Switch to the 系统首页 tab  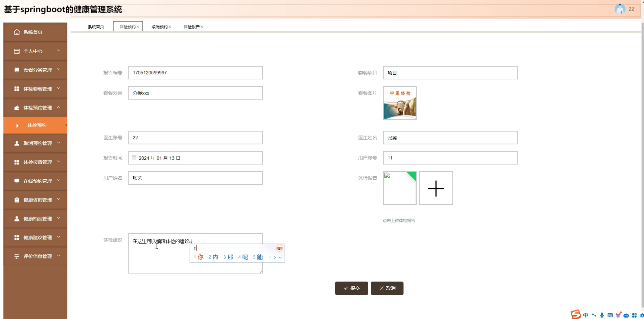click(x=96, y=27)
